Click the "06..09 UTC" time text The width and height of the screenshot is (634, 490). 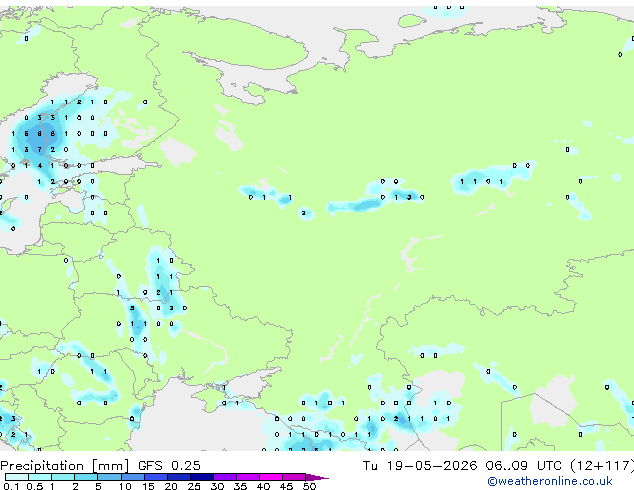524,465
